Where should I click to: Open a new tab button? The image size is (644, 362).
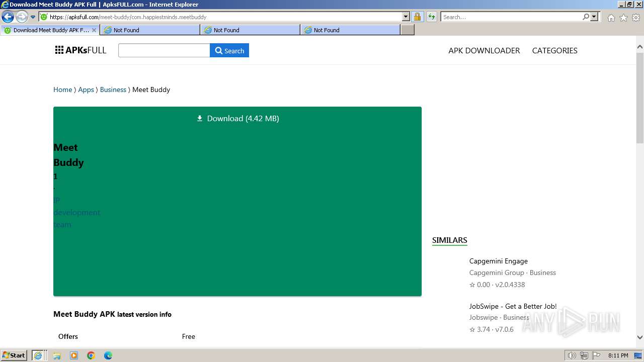click(x=408, y=30)
